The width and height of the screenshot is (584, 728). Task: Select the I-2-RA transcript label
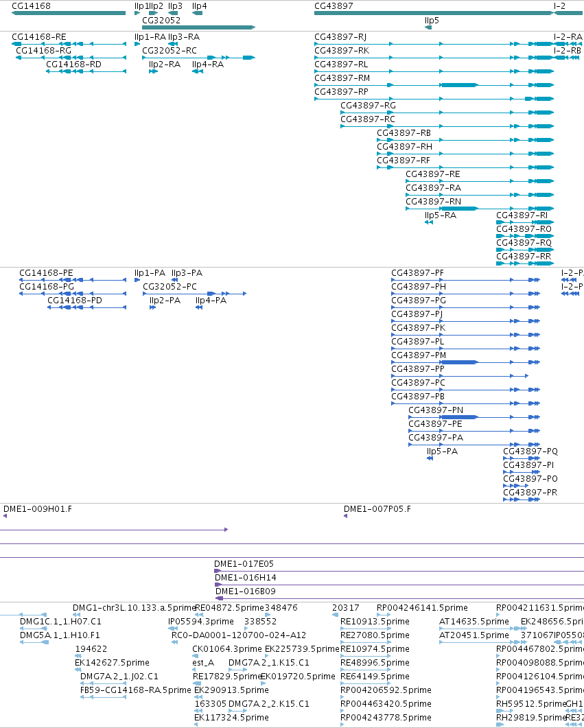(x=568, y=36)
